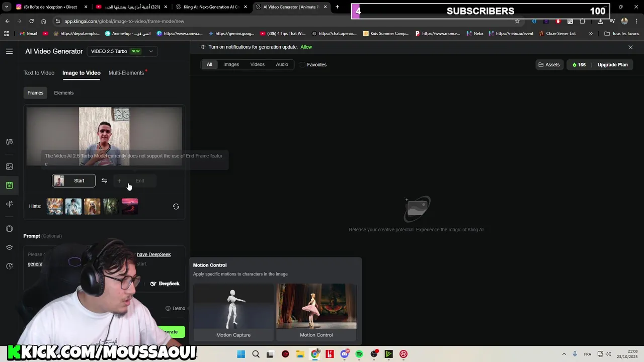Reload the page

click(x=31, y=21)
